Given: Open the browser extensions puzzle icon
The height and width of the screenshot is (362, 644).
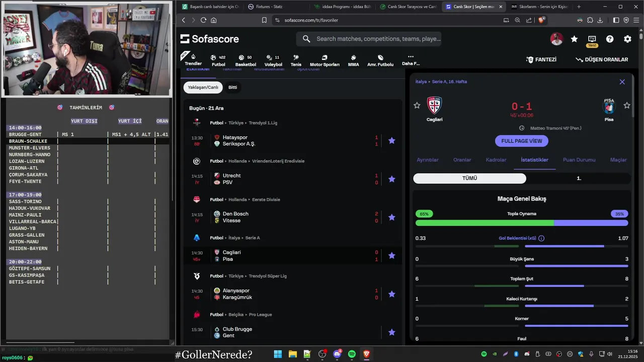Looking at the screenshot, I should 590,20.
